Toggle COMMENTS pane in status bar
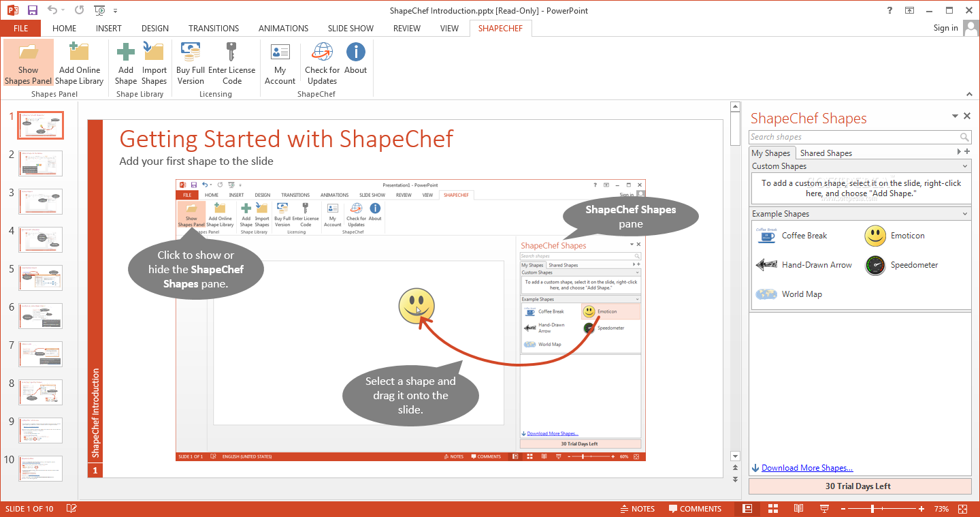980x517 pixels. tap(695, 509)
